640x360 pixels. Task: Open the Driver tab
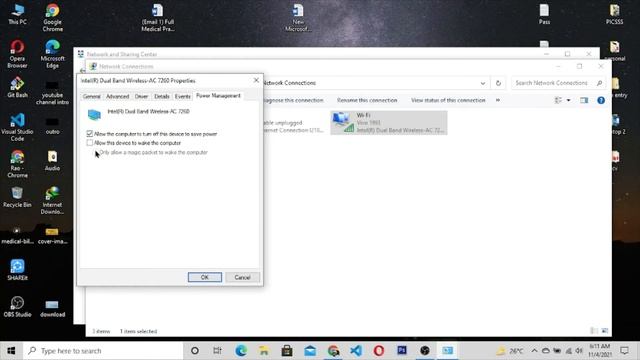141,96
